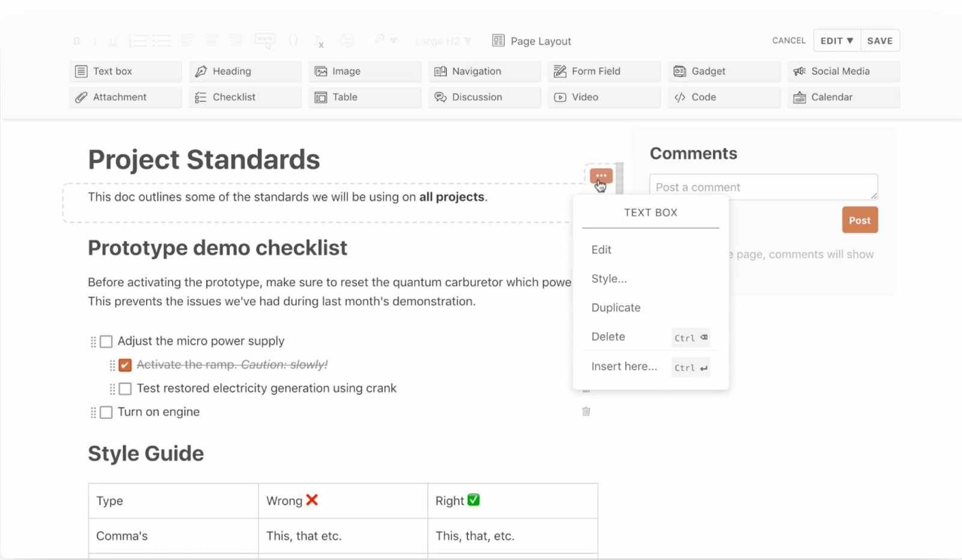The height and width of the screenshot is (560, 962).
Task: Open the Large H2 text size dropdown
Action: click(443, 41)
